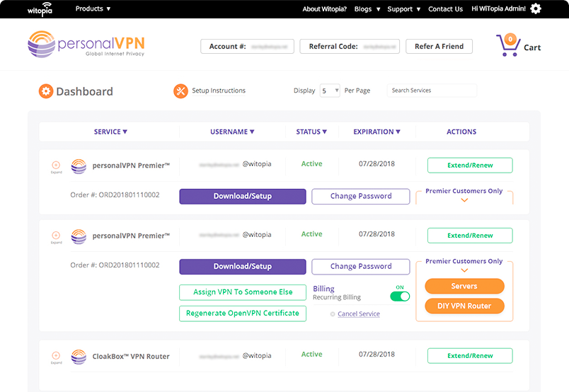The width and height of the screenshot is (569, 392).
Task: Sort by the SERVICE column
Action: [x=110, y=132]
